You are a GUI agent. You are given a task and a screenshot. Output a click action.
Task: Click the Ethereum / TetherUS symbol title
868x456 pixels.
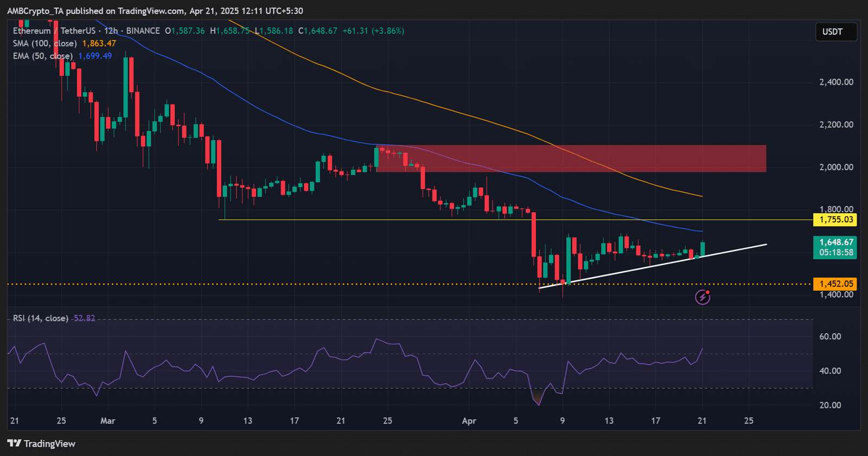[54, 31]
